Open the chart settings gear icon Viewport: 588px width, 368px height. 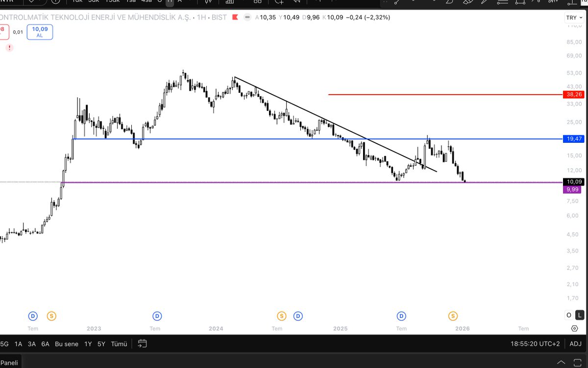(574, 328)
